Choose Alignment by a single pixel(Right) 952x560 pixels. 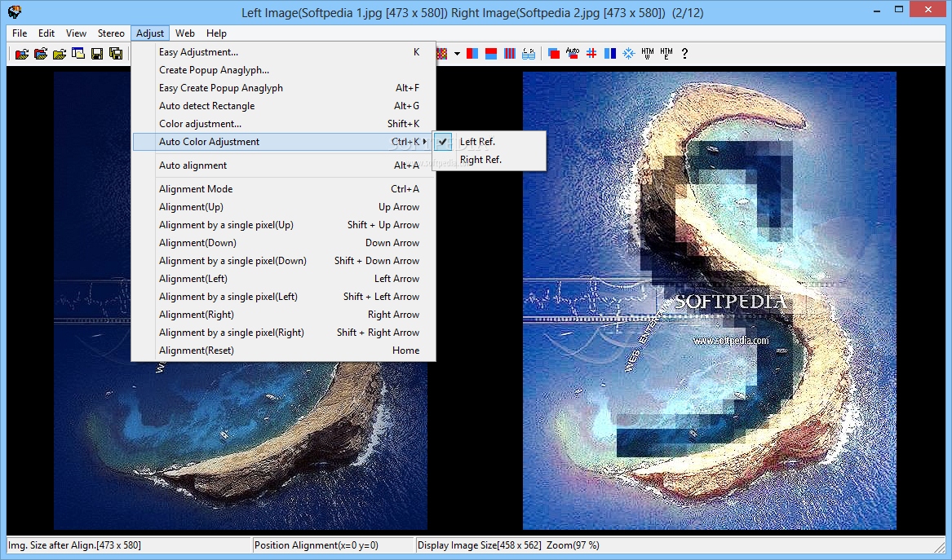tap(284, 332)
